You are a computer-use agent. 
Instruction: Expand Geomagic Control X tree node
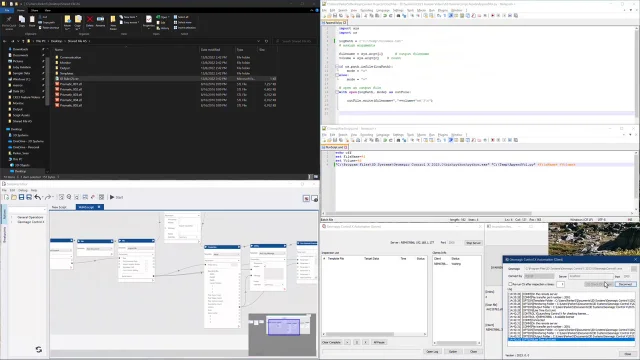[11, 222]
